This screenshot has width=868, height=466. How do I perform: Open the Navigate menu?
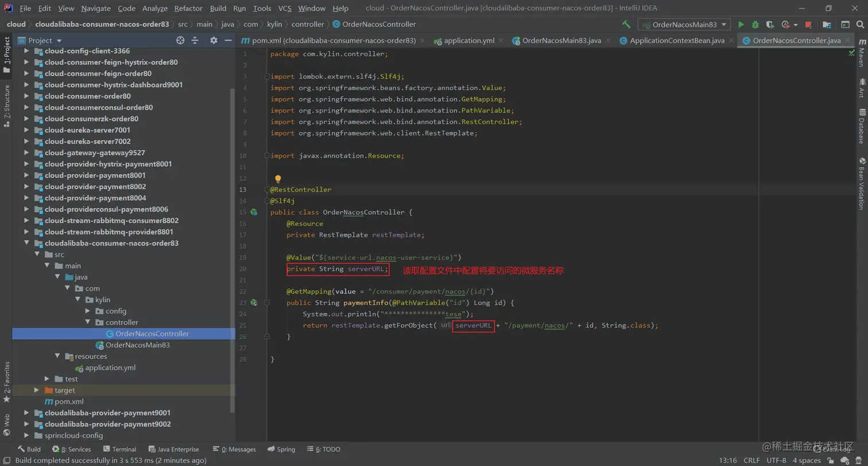click(x=96, y=8)
